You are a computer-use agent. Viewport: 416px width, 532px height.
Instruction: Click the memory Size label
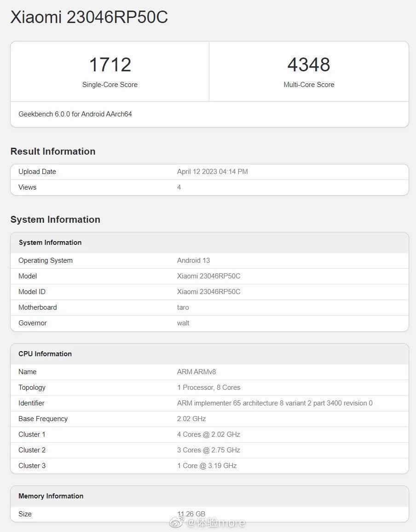click(25, 514)
